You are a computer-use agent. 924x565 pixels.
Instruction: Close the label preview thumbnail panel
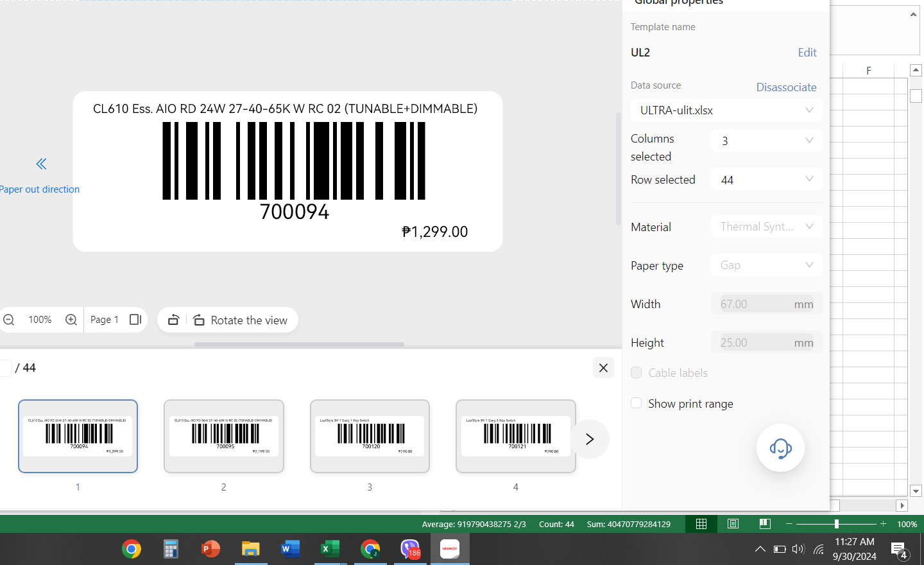pyautogui.click(x=603, y=368)
